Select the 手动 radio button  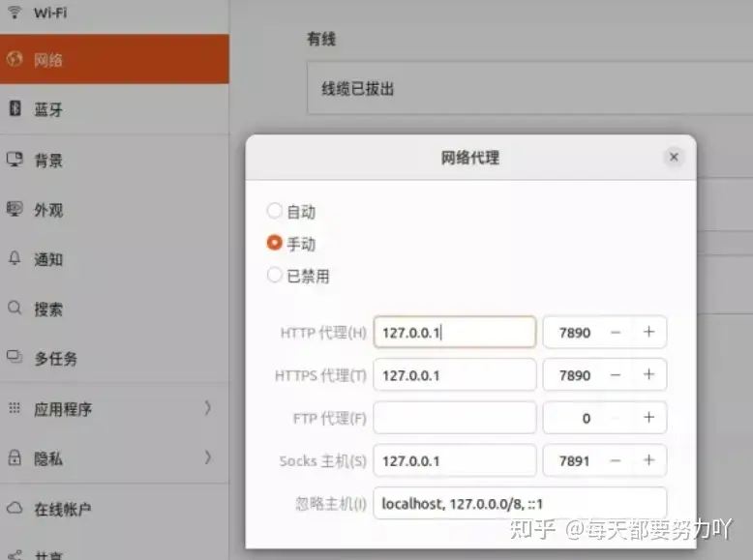[274, 243]
